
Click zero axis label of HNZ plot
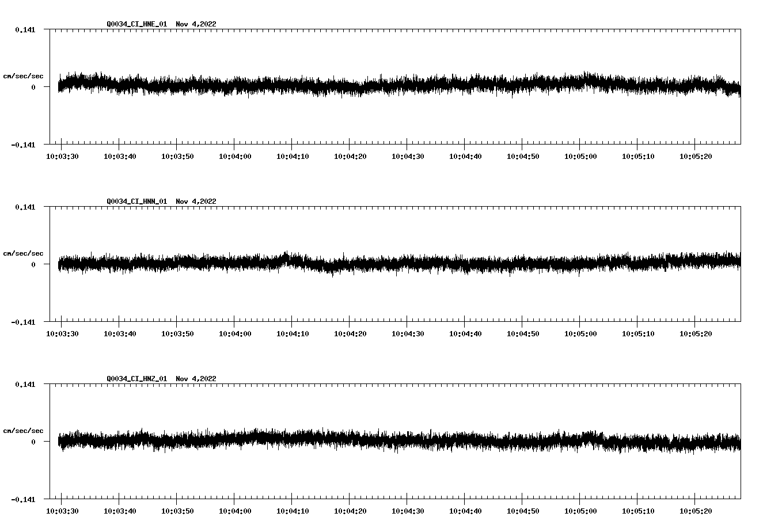click(x=33, y=442)
